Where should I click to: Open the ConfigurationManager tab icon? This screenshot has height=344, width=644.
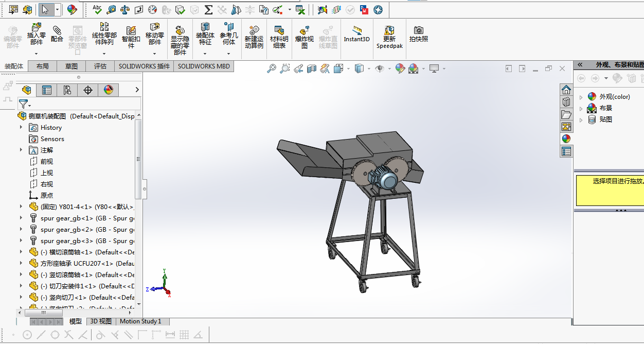(67, 90)
